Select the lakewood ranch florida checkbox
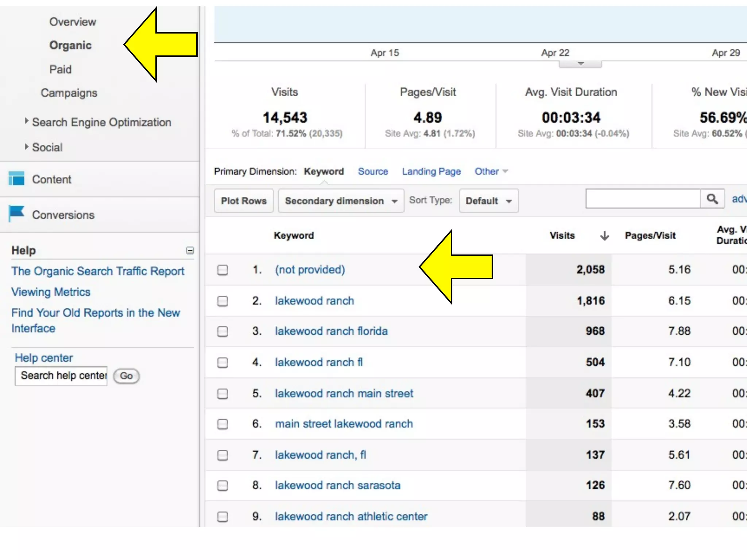This screenshot has width=747, height=560. tap(222, 331)
